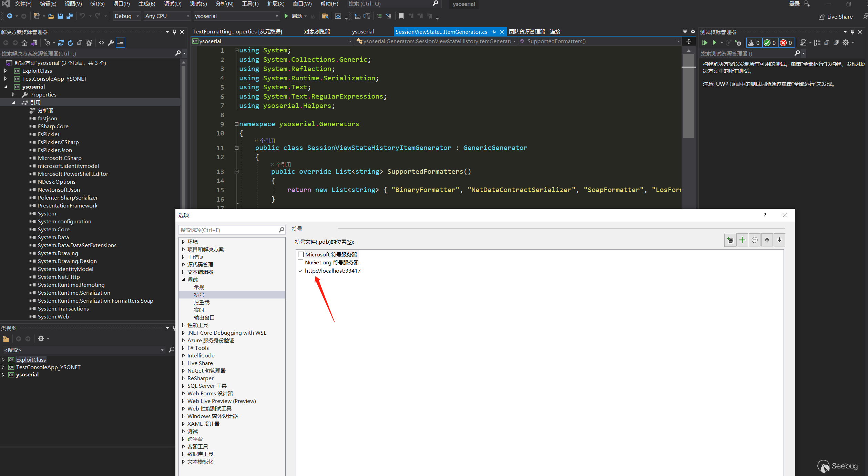Select 常规 under 调试 options
The width and height of the screenshot is (868, 476).
(199, 287)
